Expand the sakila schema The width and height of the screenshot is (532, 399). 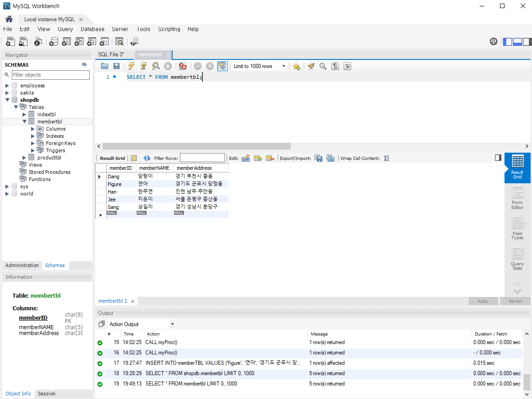click(7, 93)
